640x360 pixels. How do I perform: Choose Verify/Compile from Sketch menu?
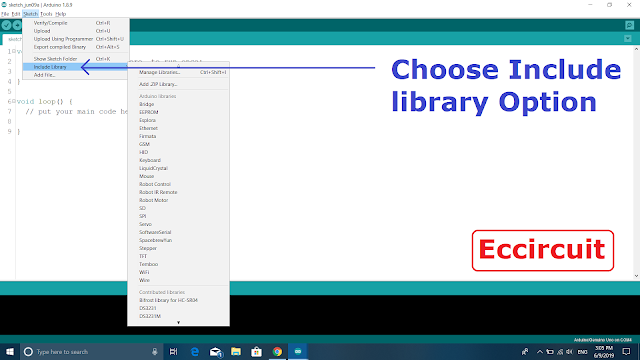click(76, 23)
